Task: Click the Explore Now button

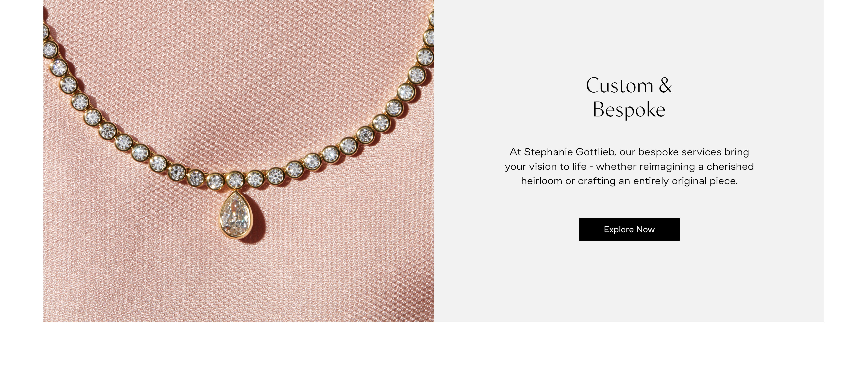Action: [629, 229]
